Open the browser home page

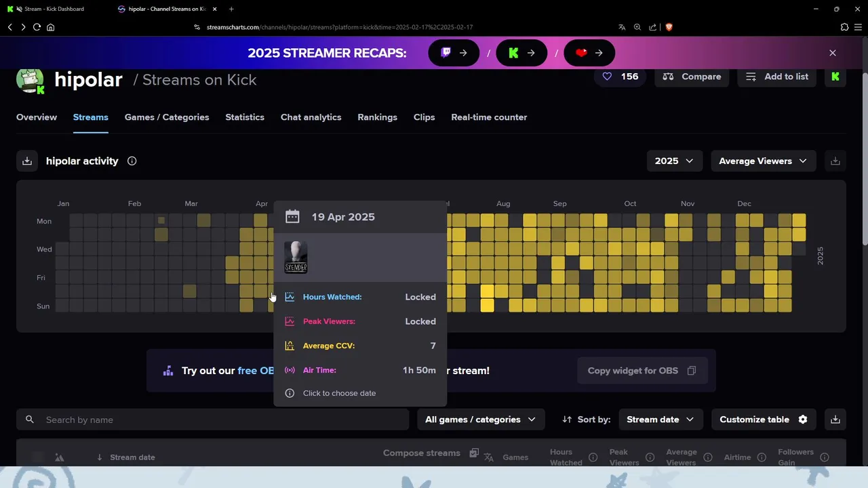tap(50, 27)
